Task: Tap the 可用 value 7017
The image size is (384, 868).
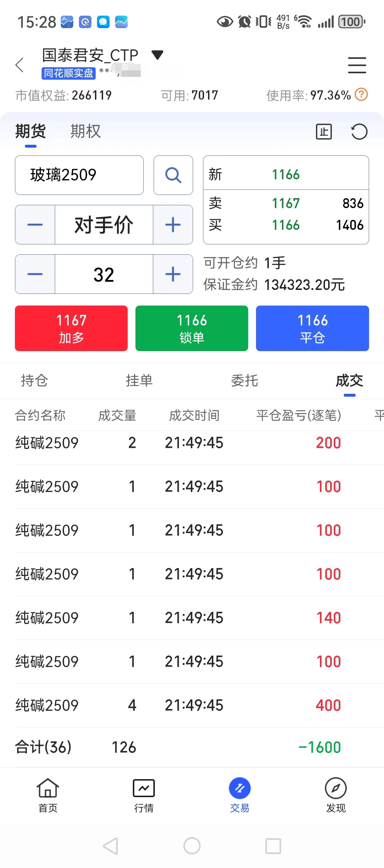Action: tap(205, 95)
